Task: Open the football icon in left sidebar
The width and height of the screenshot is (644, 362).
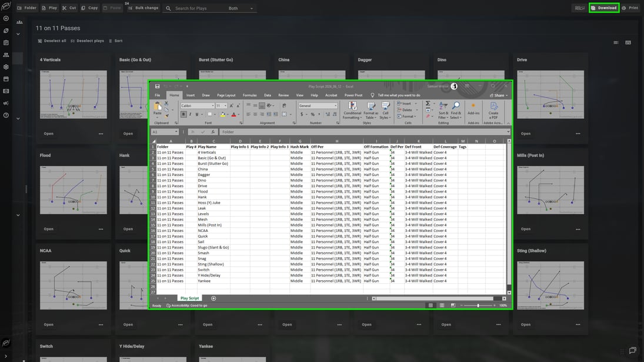Action: 6,31
